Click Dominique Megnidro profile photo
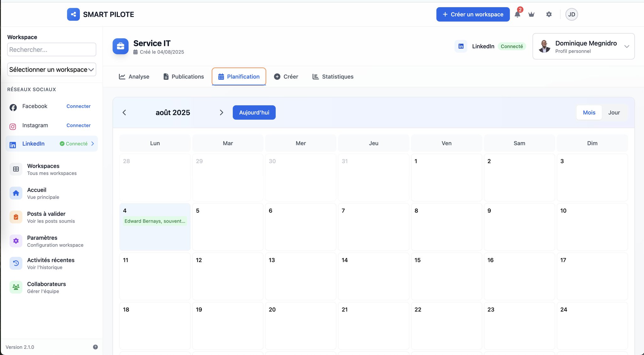The width and height of the screenshot is (644, 355). (544, 46)
